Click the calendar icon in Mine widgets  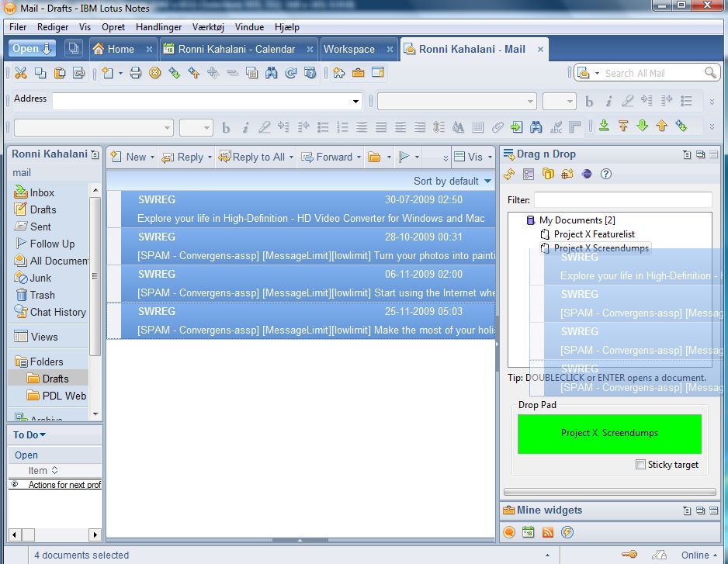529,532
